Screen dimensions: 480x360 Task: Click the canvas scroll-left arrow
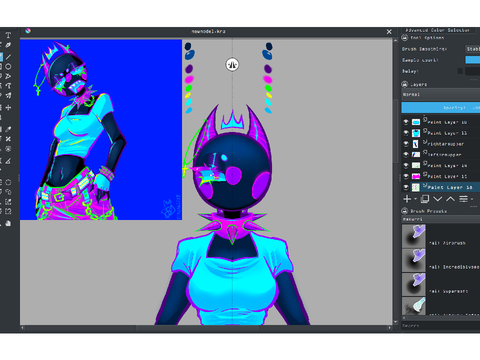click(22, 328)
